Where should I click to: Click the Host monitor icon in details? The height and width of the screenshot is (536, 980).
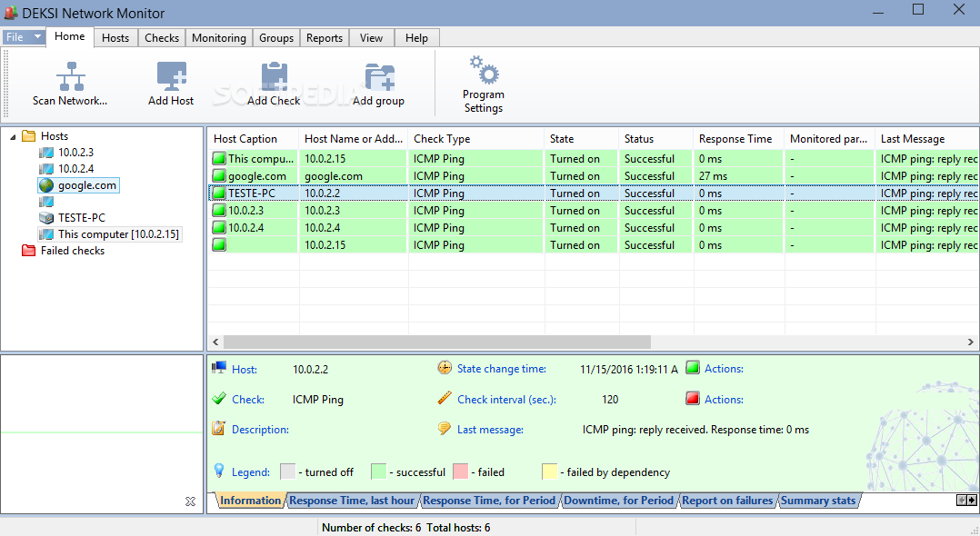(219, 368)
